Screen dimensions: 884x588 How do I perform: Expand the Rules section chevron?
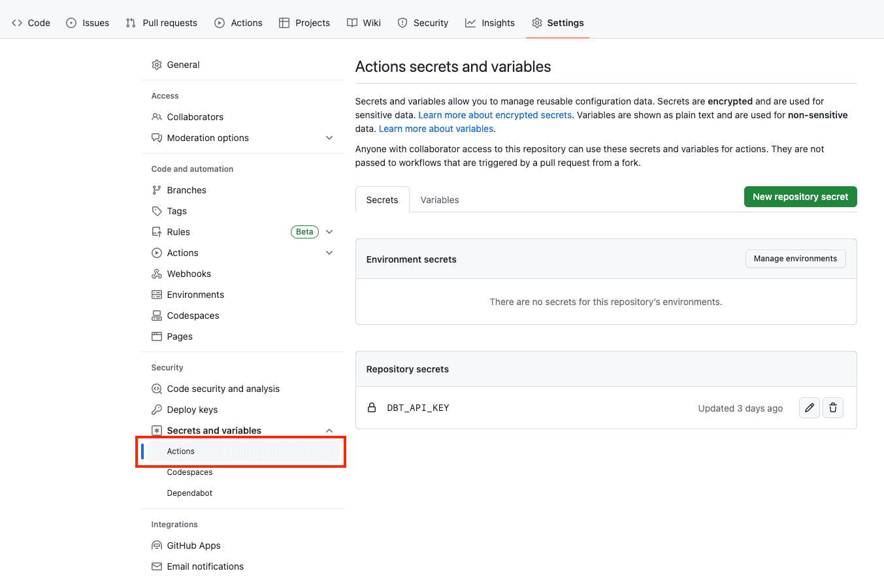[x=329, y=232]
